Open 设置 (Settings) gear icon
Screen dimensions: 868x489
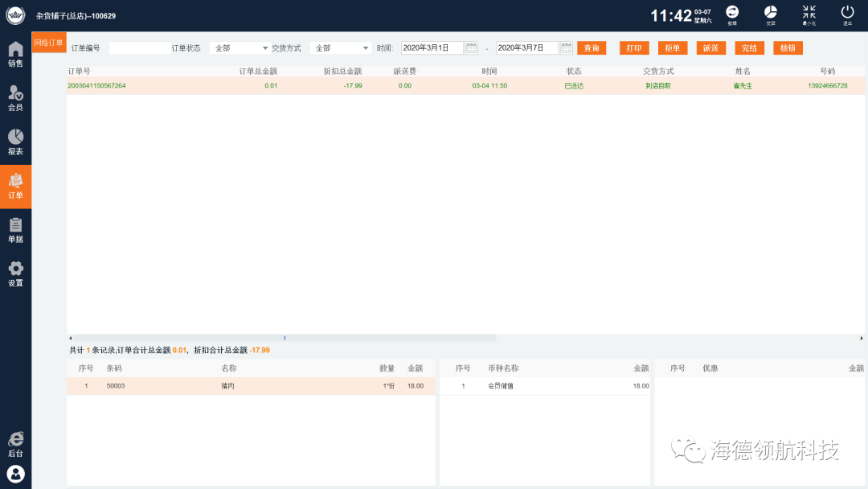pos(15,273)
